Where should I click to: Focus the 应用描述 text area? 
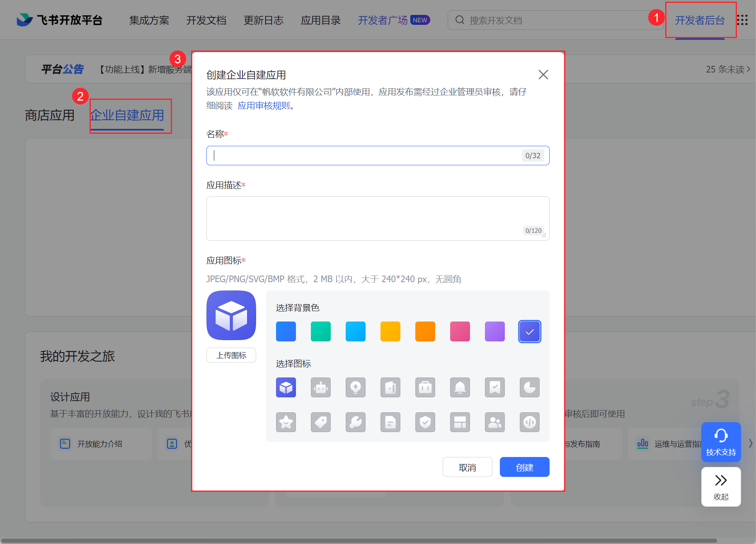click(378, 218)
